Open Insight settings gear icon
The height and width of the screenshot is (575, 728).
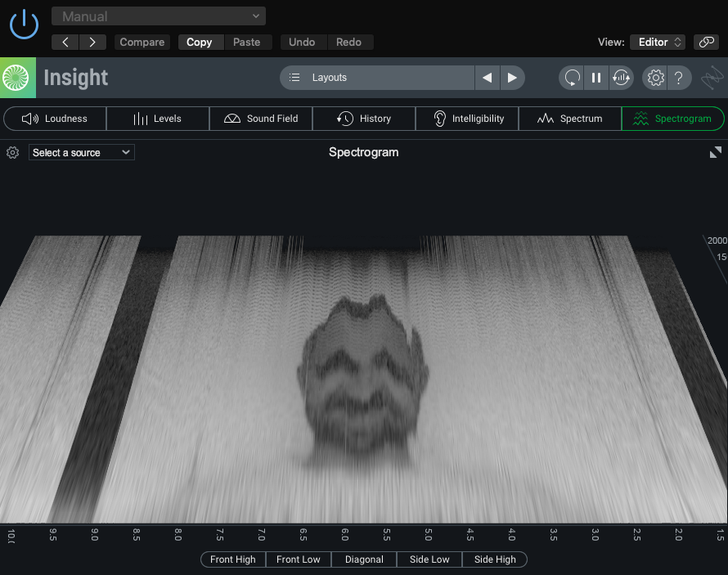655,78
